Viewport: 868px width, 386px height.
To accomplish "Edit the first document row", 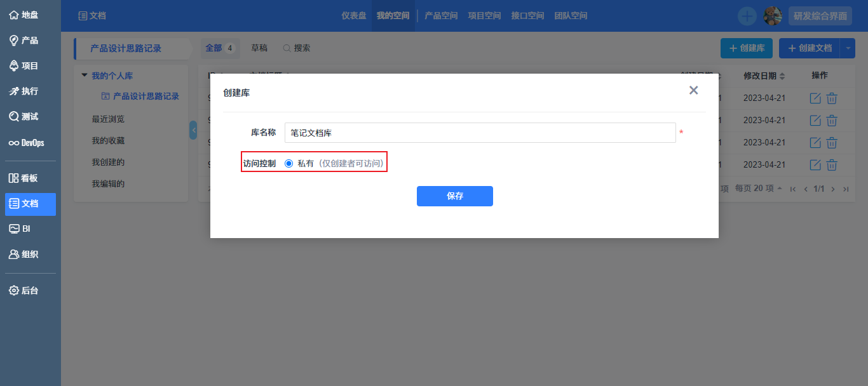I will (815, 98).
